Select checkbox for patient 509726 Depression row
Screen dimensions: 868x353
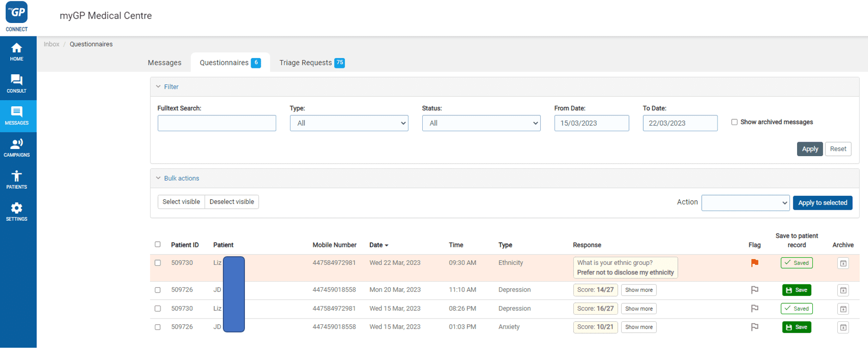pyautogui.click(x=158, y=290)
